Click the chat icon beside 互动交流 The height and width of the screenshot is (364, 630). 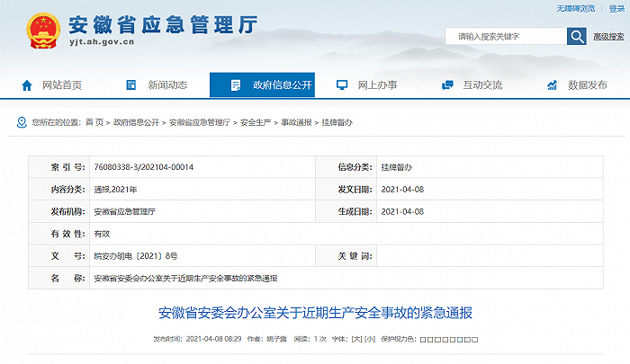[x=447, y=85]
